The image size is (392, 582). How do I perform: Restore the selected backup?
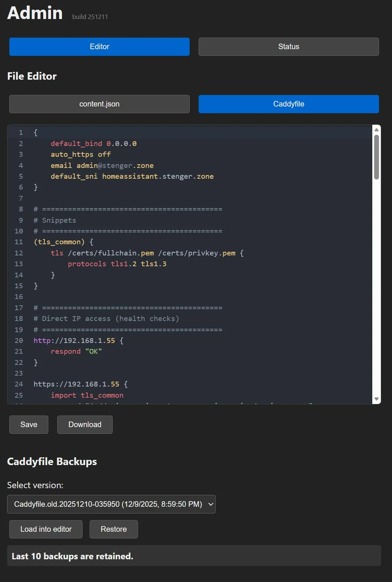click(114, 529)
